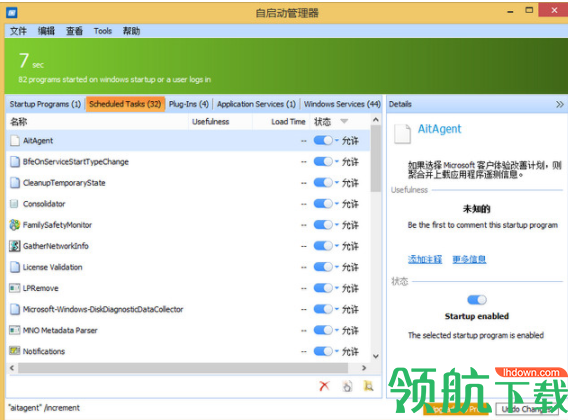This screenshot has height=420, width=568.
Task: Click the horizontal scrollbar thumb under list
Action: [183, 368]
